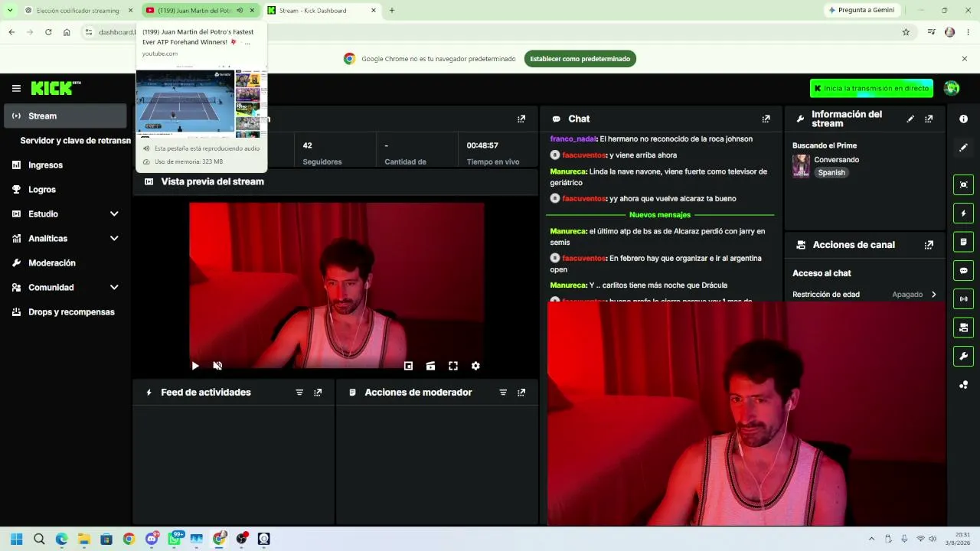Dismiss the default browser notification bar
Screen dimensions: 980x551
965,59
